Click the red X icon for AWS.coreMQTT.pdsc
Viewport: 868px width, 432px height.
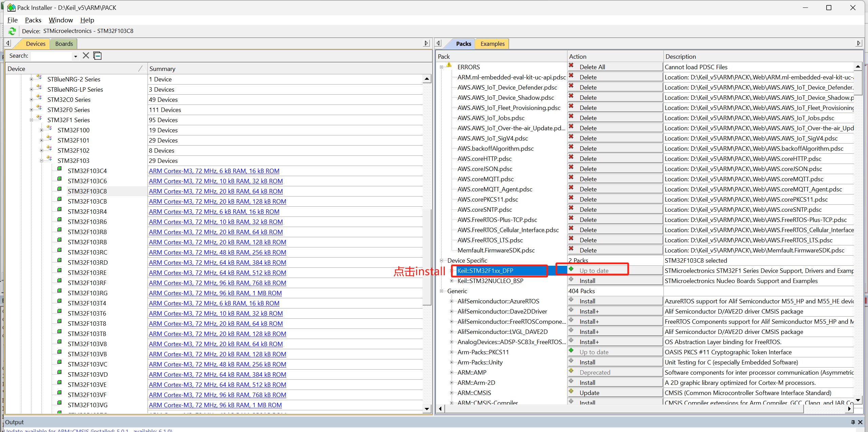(571, 177)
